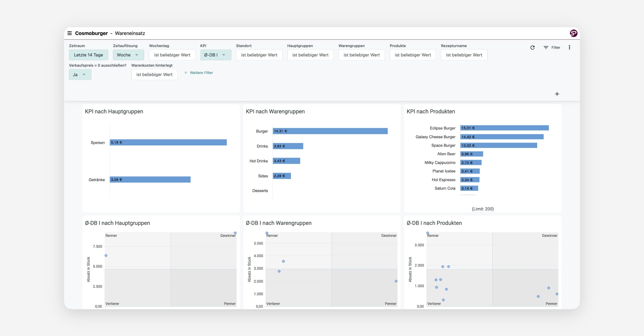The image size is (644, 336).
Task: Open the KPI Ø-DB I dropdown
Action: (x=215, y=55)
